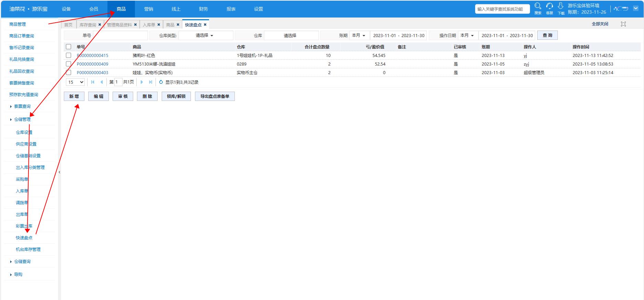Click the 编辑 button
The image size is (644, 300).
[x=99, y=96]
